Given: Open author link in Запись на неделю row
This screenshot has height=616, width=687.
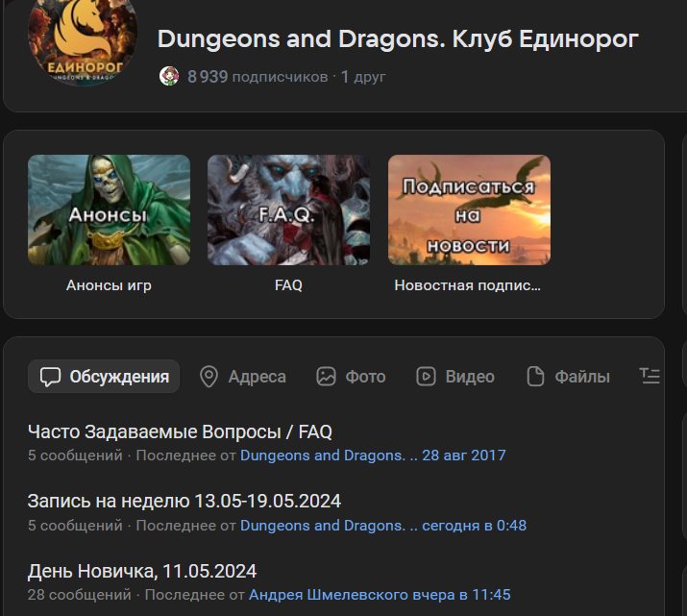Looking at the screenshot, I should 329,526.
